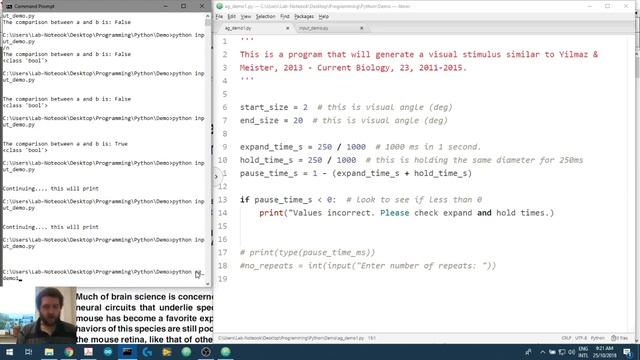The image size is (640, 360).
Task: Open the Action Center notifications icon
Action: (x=627, y=352)
